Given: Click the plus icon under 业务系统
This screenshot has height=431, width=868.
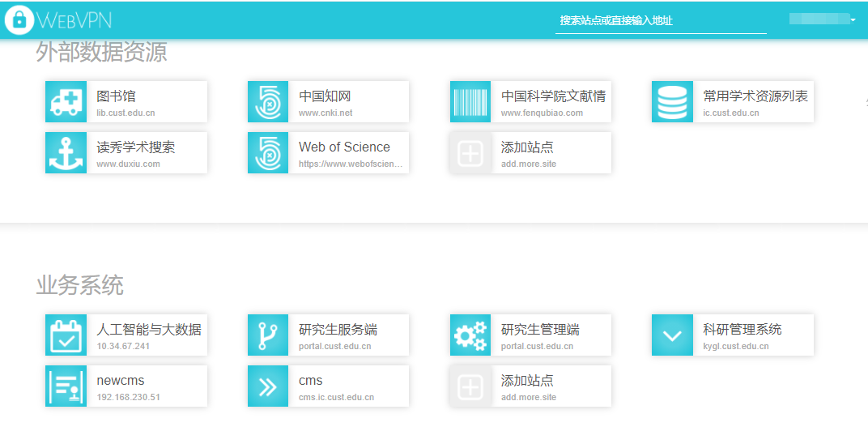Looking at the screenshot, I should click(x=470, y=386).
